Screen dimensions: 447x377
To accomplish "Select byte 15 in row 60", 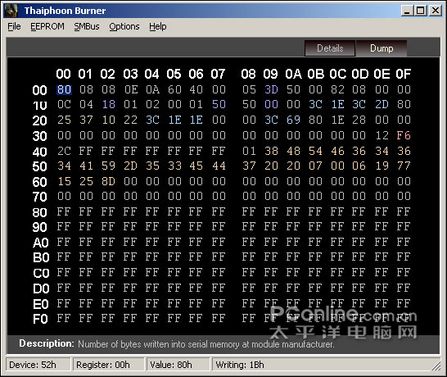I will tap(64, 181).
